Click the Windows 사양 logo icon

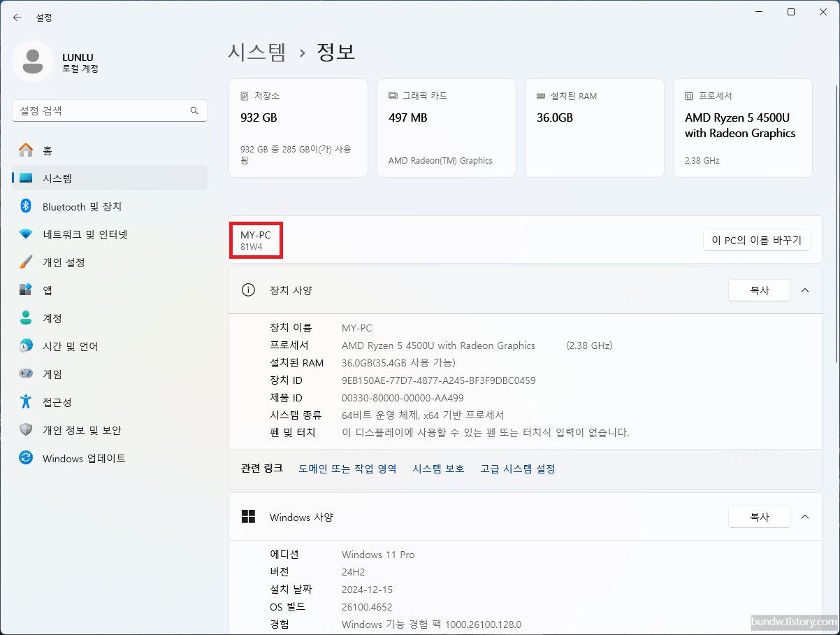coord(248,517)
